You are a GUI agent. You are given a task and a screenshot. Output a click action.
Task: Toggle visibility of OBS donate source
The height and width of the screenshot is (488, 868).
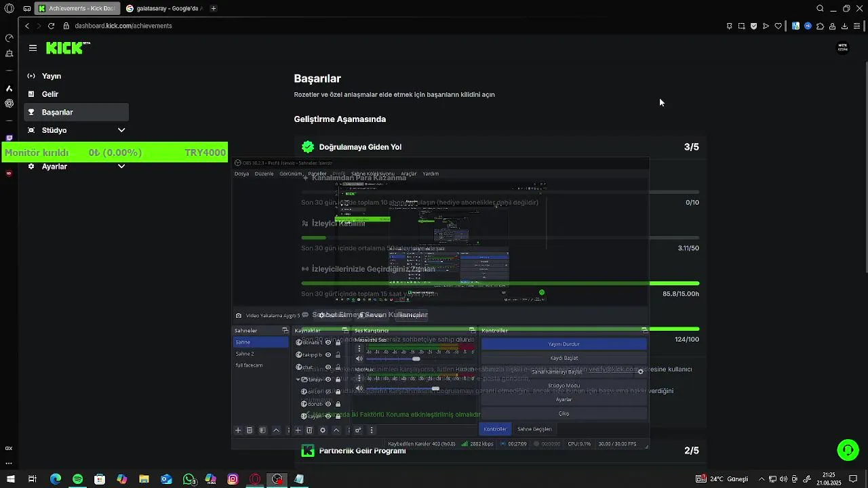click(x=328, y=342)
